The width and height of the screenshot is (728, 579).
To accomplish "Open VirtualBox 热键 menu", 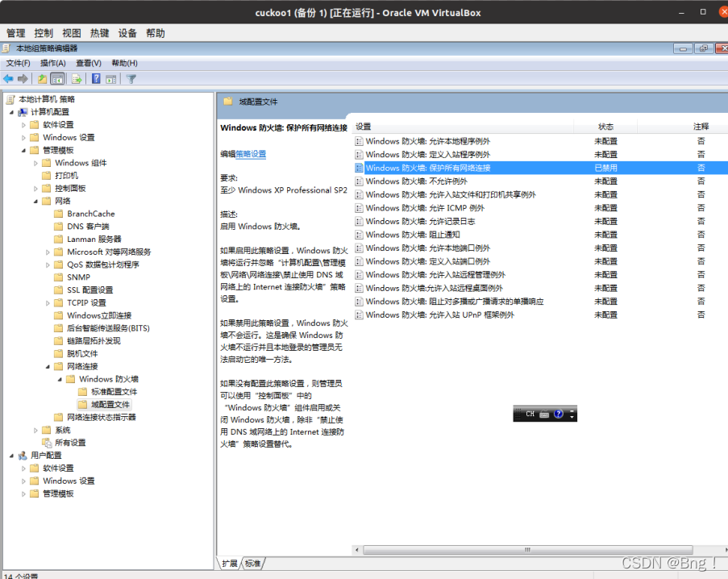I will [99, 33].
